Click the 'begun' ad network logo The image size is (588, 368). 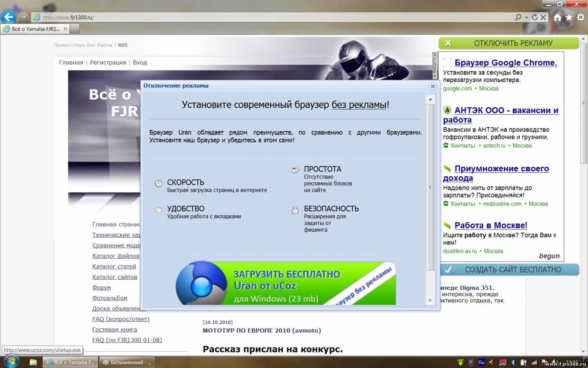pos(549,256)
